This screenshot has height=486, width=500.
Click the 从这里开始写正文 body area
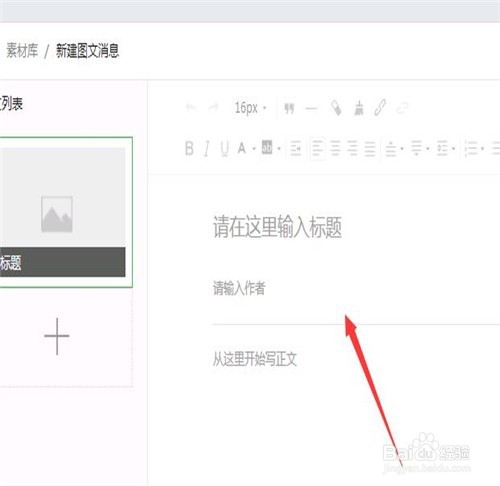255,359
